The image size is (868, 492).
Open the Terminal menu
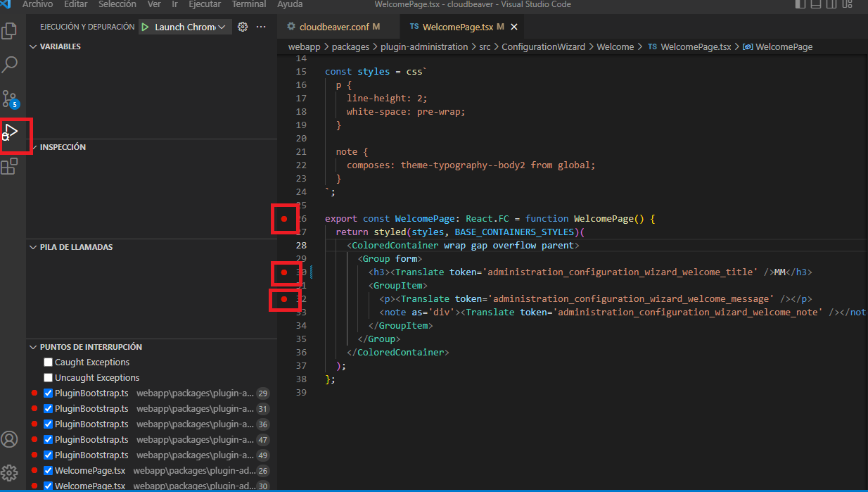pyautogui.click(x=248, y=5)
